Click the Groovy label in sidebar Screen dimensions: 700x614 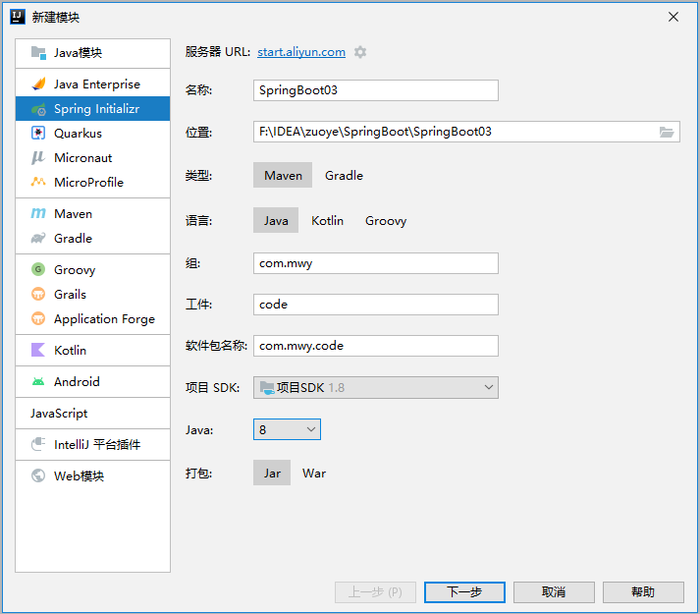[x=75, y=269]
